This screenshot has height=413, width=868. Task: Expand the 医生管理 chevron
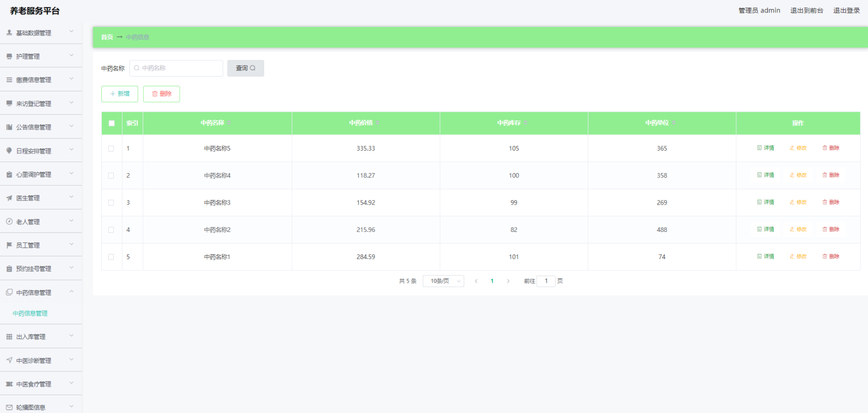tap(71, 197)
